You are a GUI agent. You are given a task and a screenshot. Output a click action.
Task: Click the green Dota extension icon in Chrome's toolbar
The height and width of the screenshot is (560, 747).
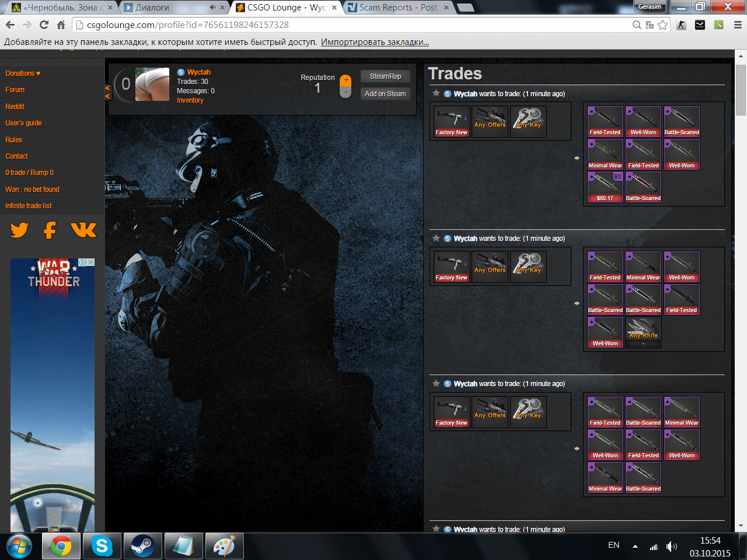[718, 25]
